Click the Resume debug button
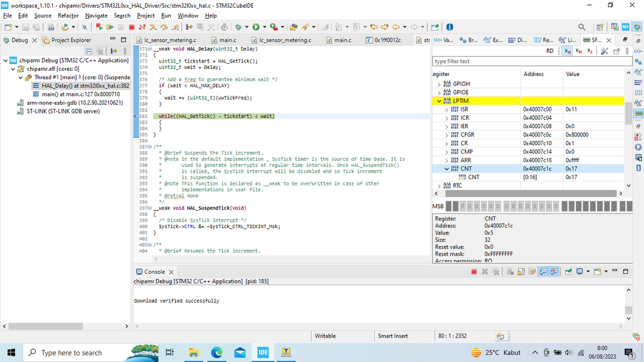Image resolution: width=644 pixels, height=362 pixels. pos(110,27)
